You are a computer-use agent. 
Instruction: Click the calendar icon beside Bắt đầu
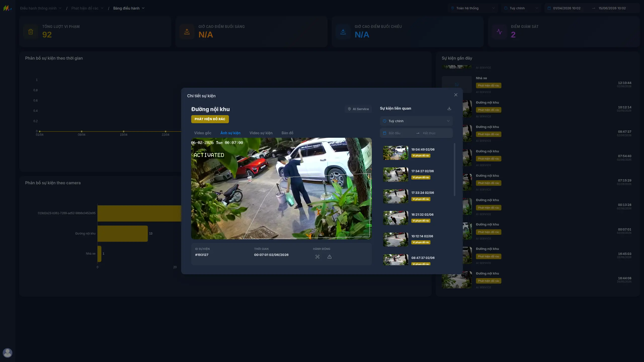[x=385, y=133]
